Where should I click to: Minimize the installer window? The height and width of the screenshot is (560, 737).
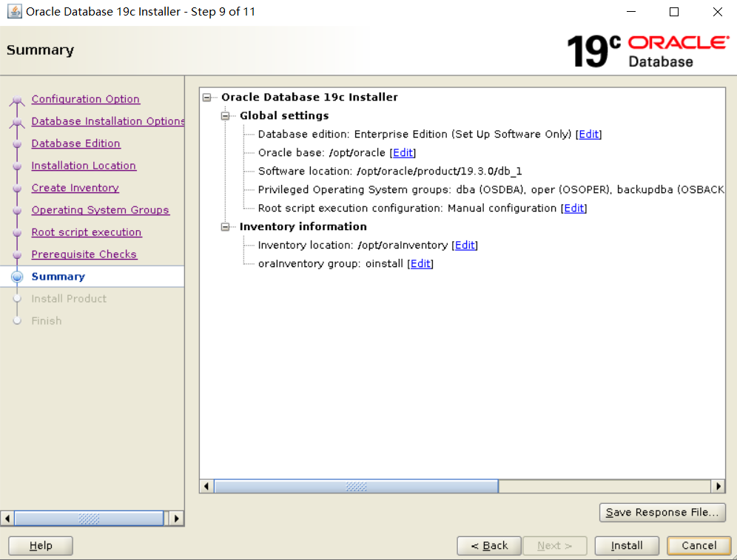click(631, 12)
